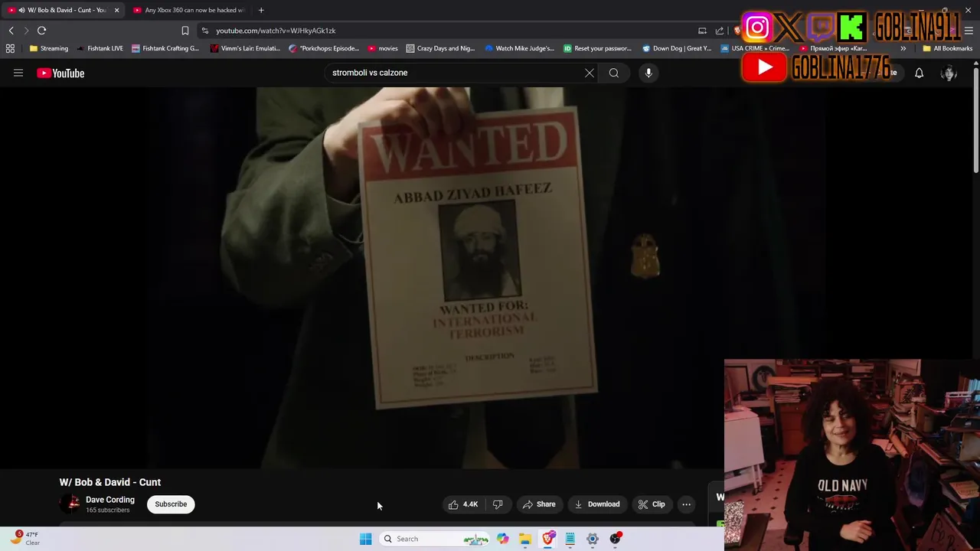Open the Reset your password bookmark

click(x=598, y=48)
